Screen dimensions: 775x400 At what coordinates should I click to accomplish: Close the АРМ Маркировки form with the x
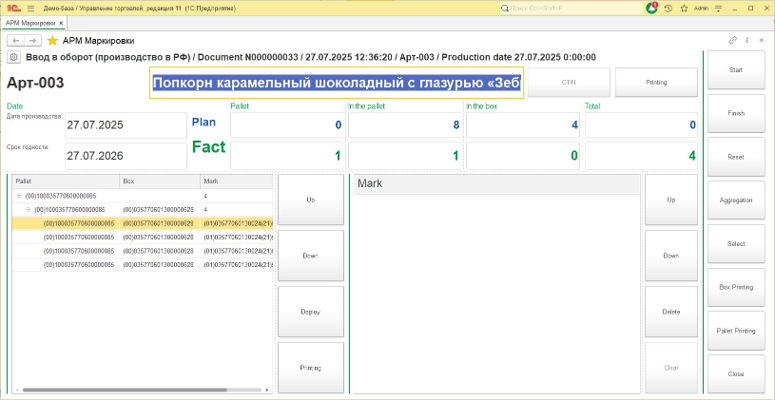click(x=761, y=41)
